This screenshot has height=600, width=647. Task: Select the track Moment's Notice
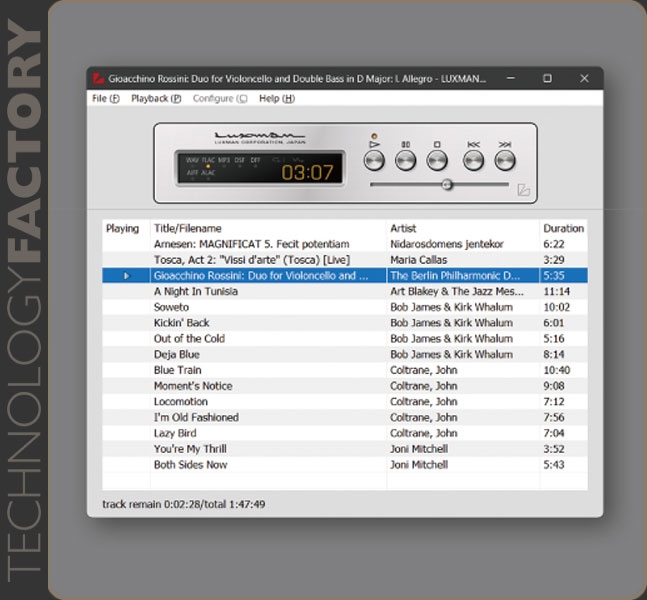pos(345,386)
